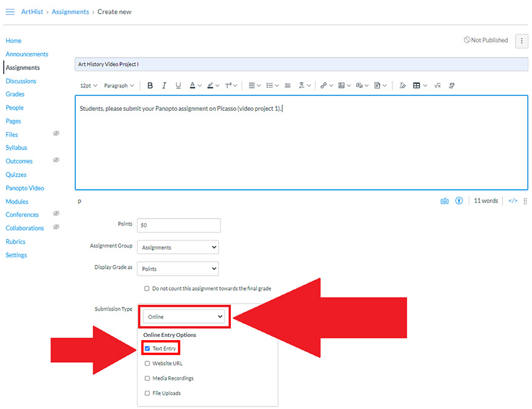Open the three-dot options menu near Not Published
This screenshot has width=532, height=409.
pyautogui.click(x=521, y=41)
